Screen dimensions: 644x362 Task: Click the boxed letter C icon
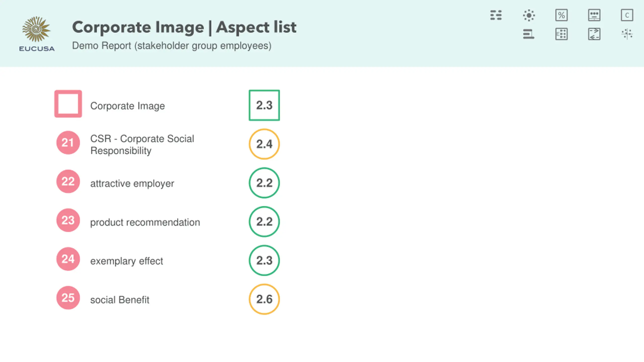click(627, 15)
